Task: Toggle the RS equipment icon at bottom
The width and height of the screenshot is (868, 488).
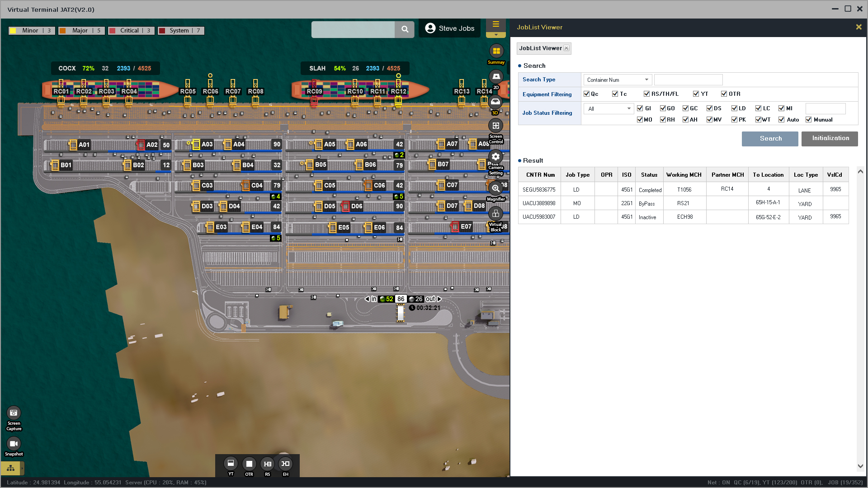Action: click(x=267, y=464)
